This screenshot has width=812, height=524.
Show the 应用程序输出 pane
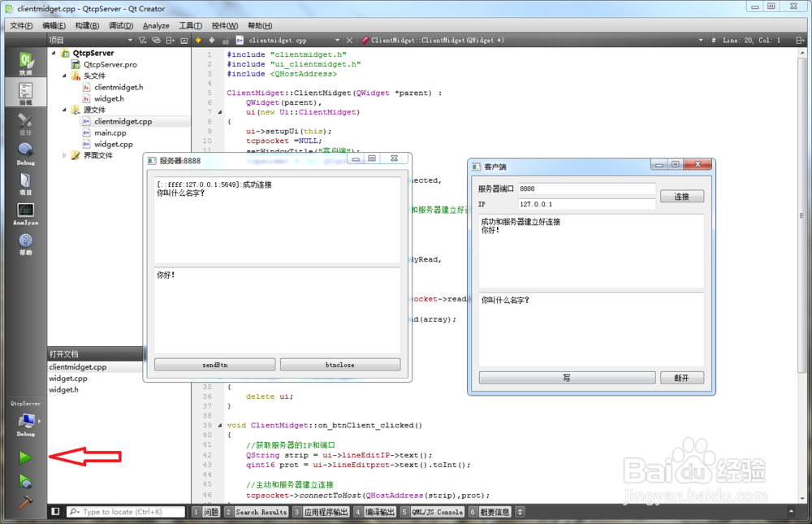point(321,512)
